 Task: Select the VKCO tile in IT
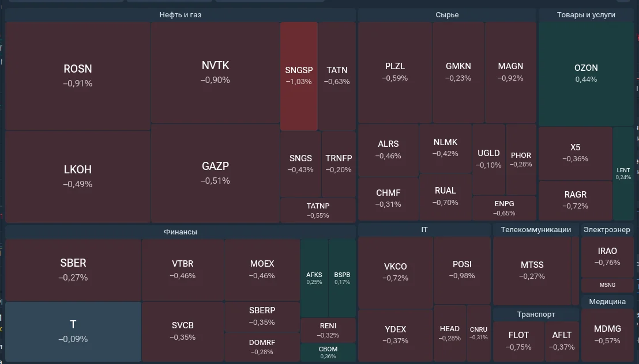point(395,272)
